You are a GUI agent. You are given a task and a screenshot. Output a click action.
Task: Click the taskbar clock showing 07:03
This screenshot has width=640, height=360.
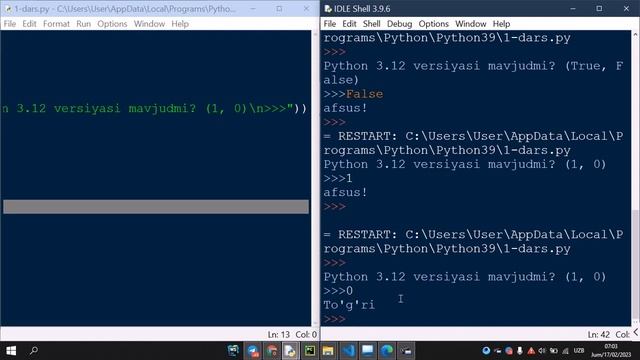coord(611,351)
